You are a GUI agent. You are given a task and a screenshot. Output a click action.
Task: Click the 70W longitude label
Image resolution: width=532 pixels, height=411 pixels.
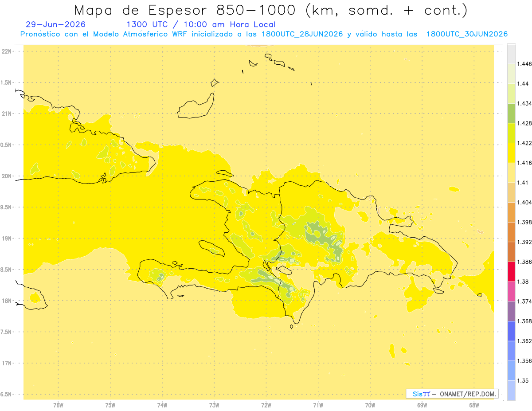tap(370, 405)
